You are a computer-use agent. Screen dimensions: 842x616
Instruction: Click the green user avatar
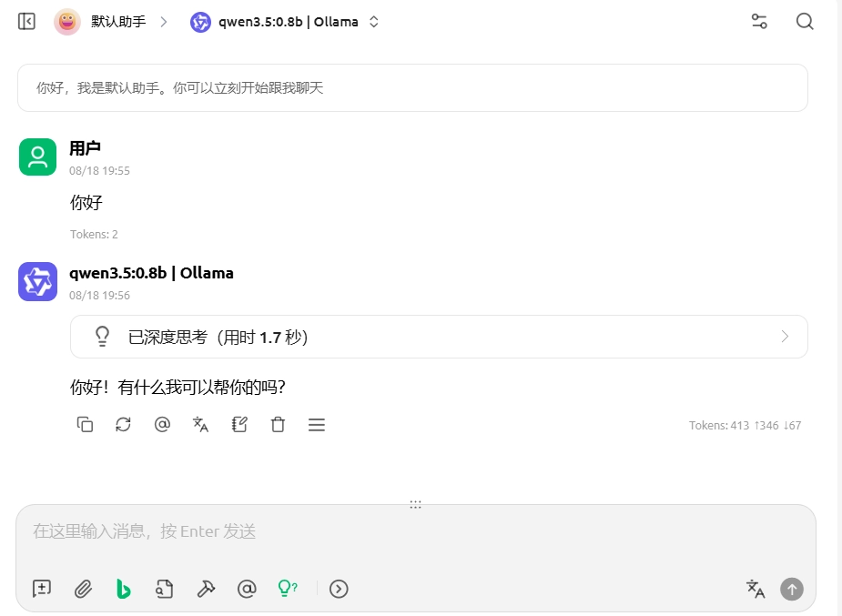tap(37, 157)
